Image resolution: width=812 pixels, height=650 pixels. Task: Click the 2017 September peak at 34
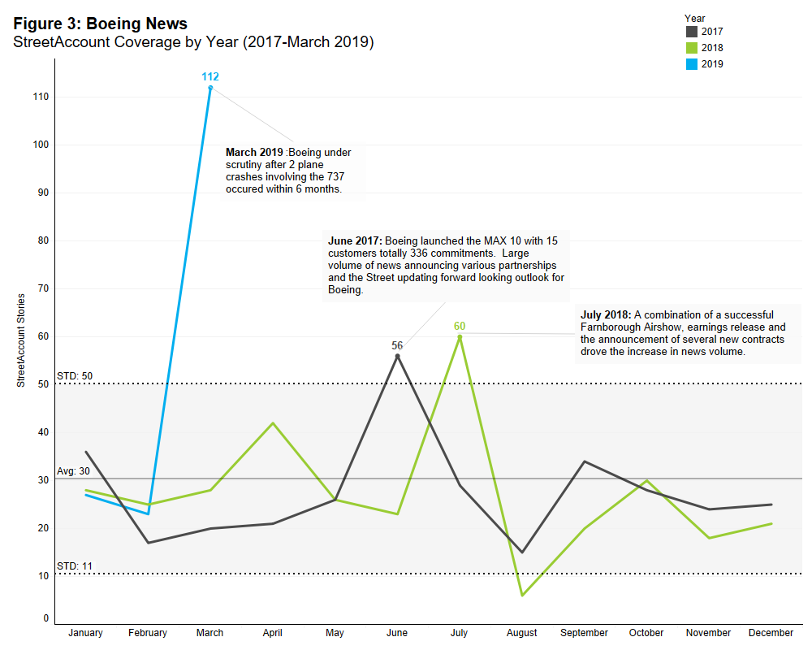(584, 461)
